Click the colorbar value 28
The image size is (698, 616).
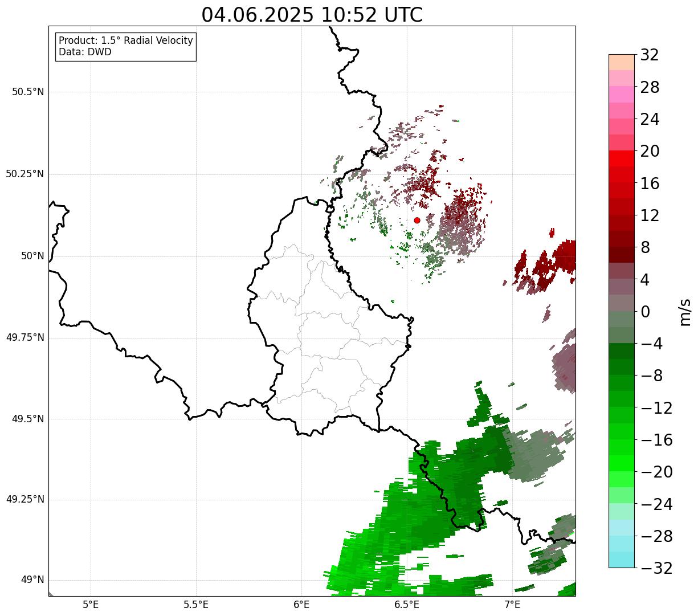tap(650, 87)
